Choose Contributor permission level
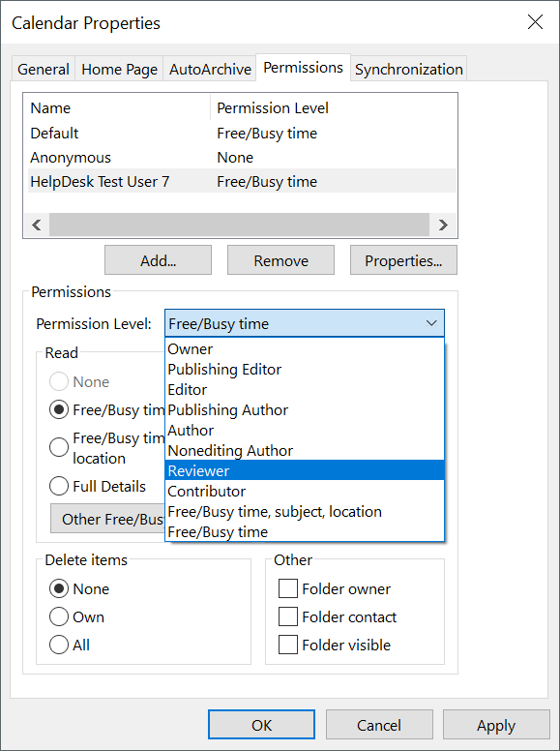 305,492
